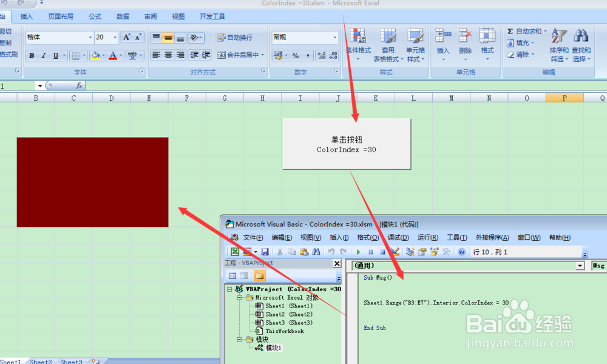Open the underline style dropdown arrow
This screenshot has height=364, width=607.
(x=64, y=55)
